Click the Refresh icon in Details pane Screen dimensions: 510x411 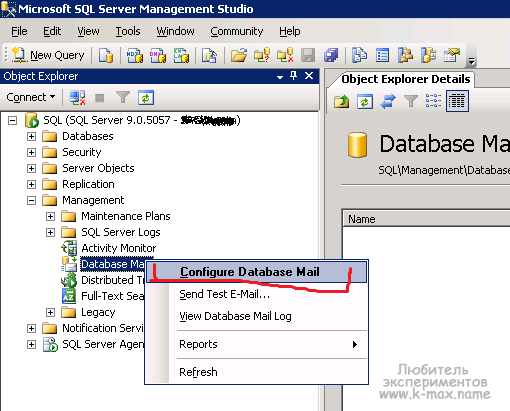365,101
